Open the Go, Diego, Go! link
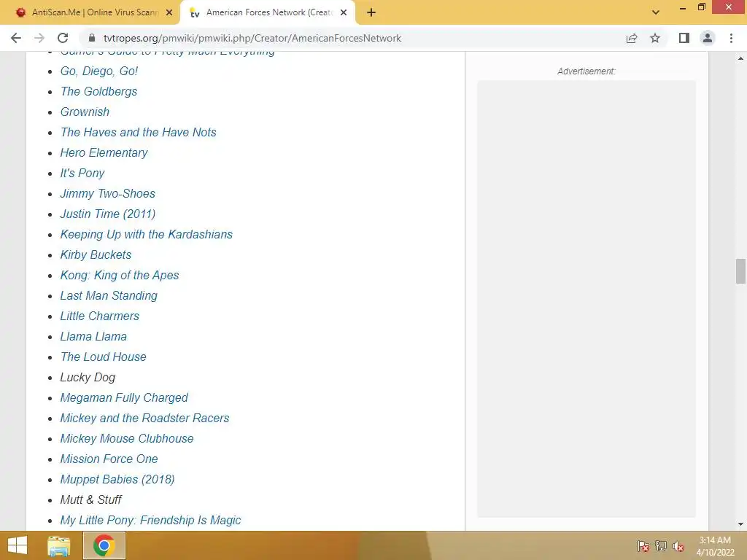 click(x=98, y=71)
